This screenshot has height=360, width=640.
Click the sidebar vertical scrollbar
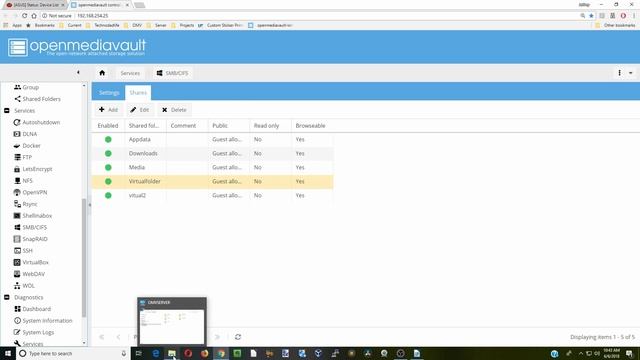click(84, 257)
